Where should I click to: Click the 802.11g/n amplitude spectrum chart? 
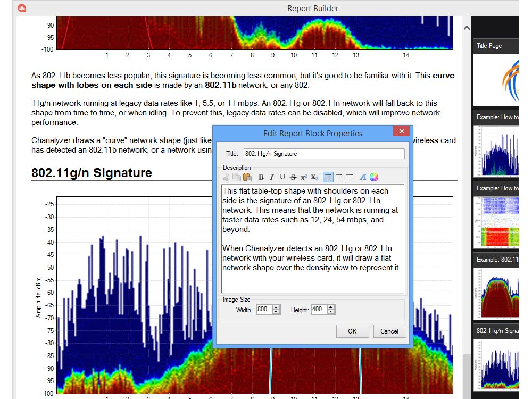[136, 295]
